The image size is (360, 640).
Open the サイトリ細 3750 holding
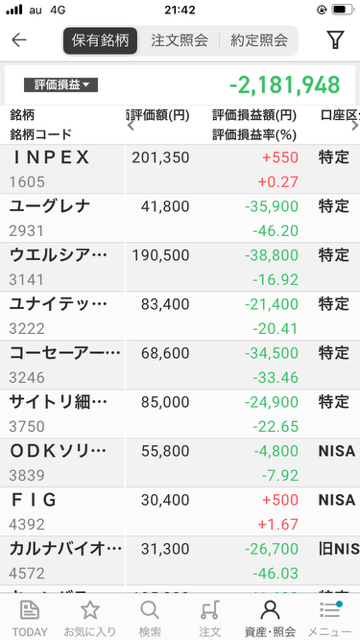coord(180,414)
